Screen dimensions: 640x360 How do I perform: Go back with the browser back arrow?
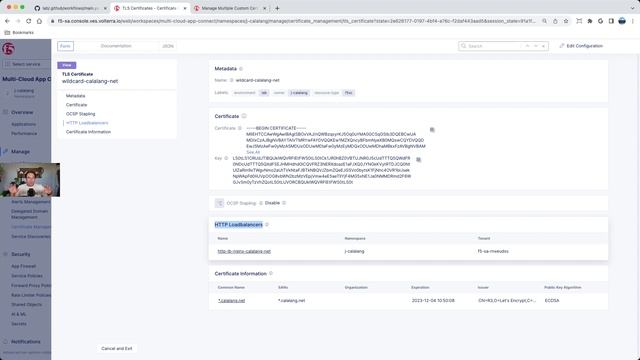(7, 21)
